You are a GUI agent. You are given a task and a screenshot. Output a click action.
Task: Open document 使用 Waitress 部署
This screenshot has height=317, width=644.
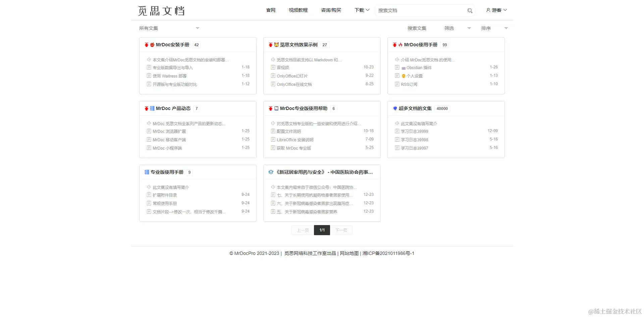point(169,76)
